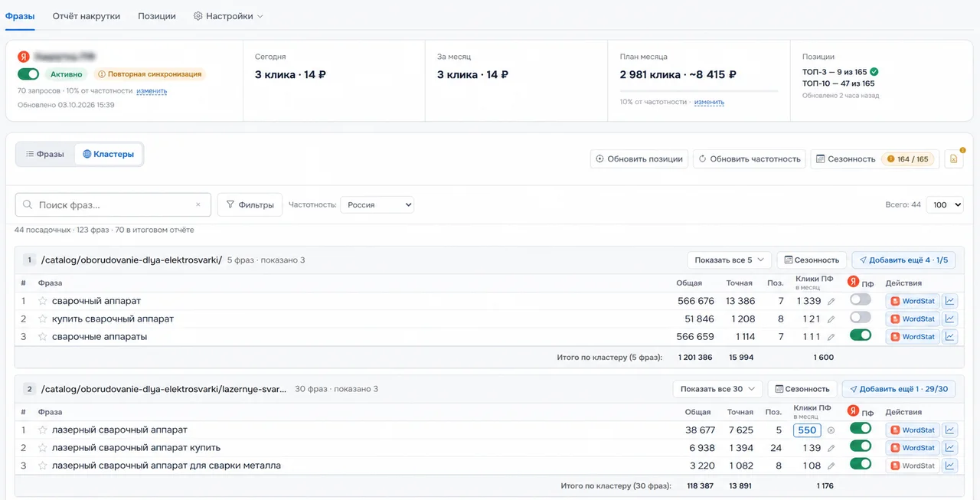Open the Настройки dropdown menu
The width and height of the screenshot is (980, 500).
pyautogui.click(x=228, y=16)
